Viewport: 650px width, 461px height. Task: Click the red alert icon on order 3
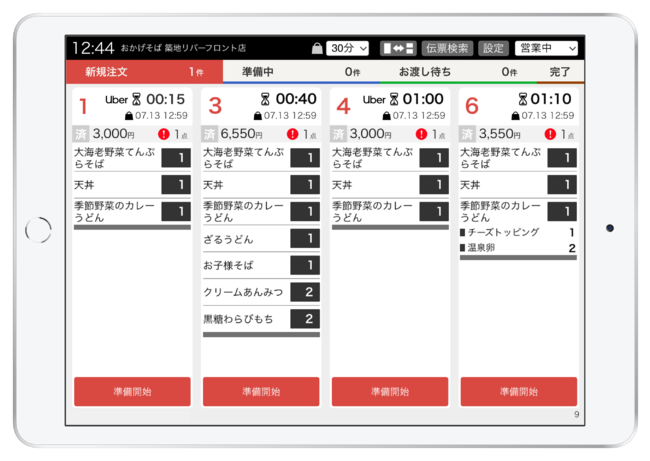click(x=292, y=134)
